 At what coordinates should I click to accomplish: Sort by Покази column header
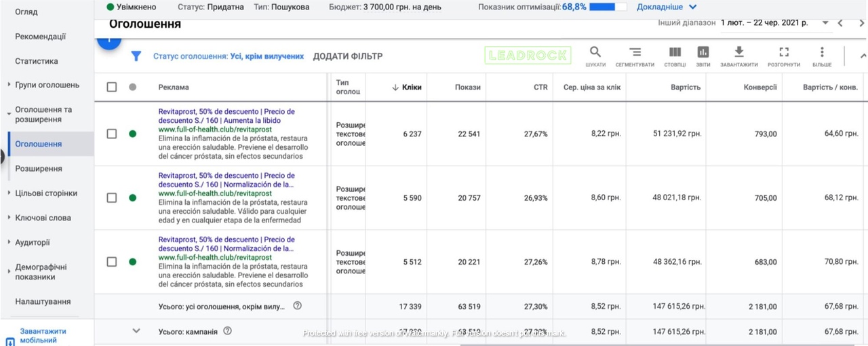click(x=468, y=88)
